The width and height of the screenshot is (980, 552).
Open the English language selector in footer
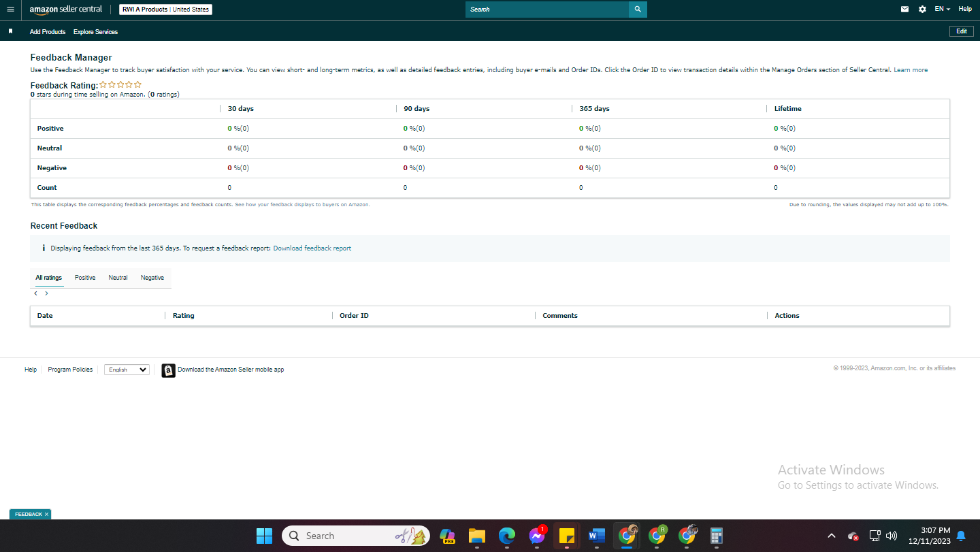point(127,370)
